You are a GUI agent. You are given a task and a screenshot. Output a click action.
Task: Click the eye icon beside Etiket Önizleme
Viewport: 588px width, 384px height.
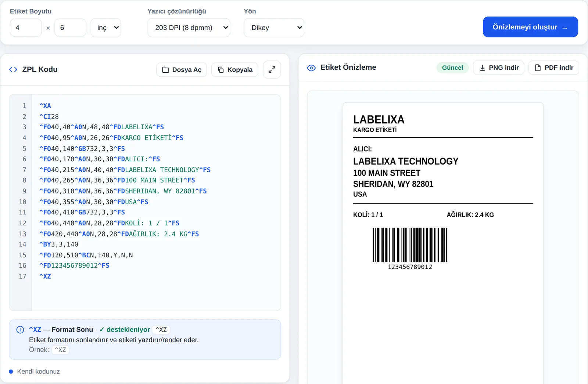point(311,68)
